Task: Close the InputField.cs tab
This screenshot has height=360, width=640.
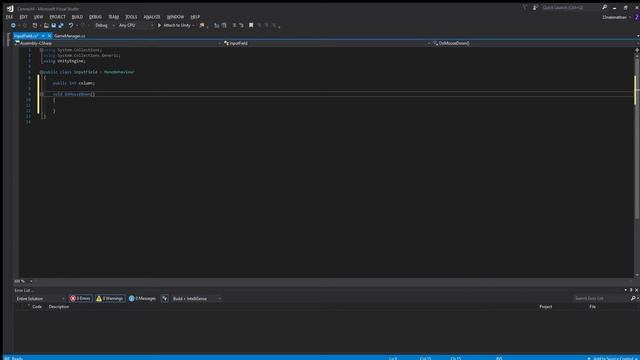Action: 49,36
